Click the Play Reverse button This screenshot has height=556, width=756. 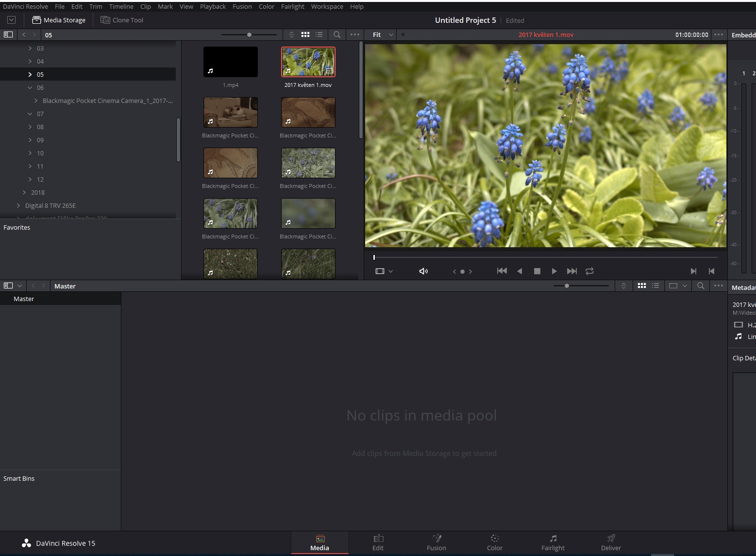click(520, 271)
